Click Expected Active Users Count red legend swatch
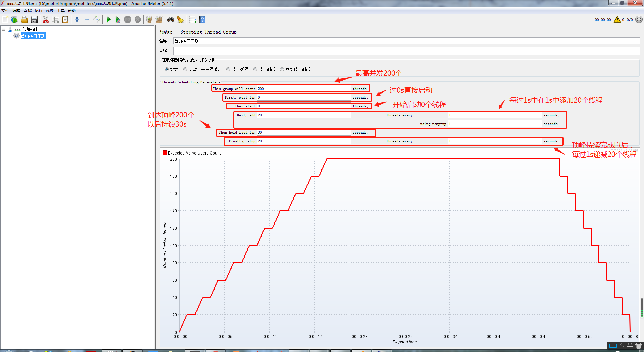Screen dimensions: 644x352 pyautogui.click(x=165, y=153)
